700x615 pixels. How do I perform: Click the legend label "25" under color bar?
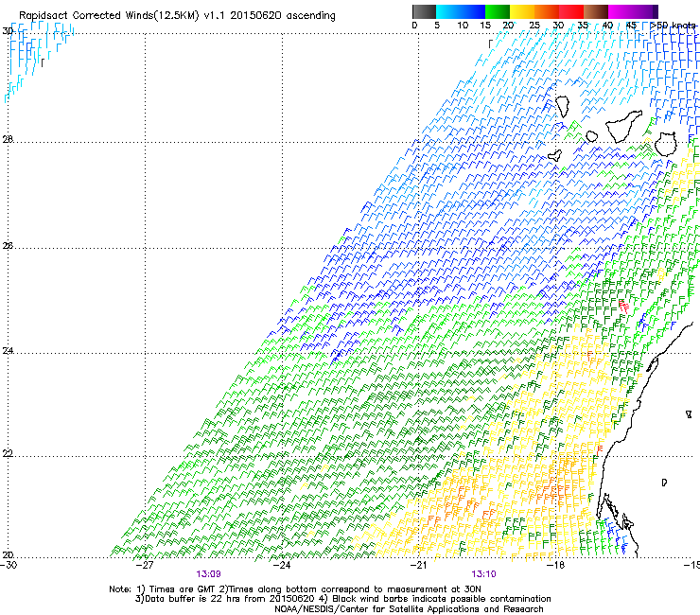point(534,26)
